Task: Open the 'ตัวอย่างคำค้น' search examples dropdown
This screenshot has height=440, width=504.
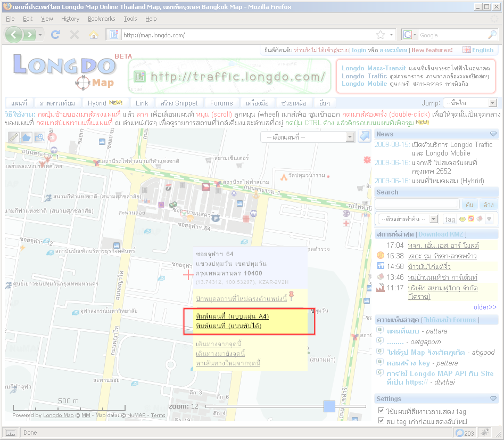Action: tap(408, 219)
